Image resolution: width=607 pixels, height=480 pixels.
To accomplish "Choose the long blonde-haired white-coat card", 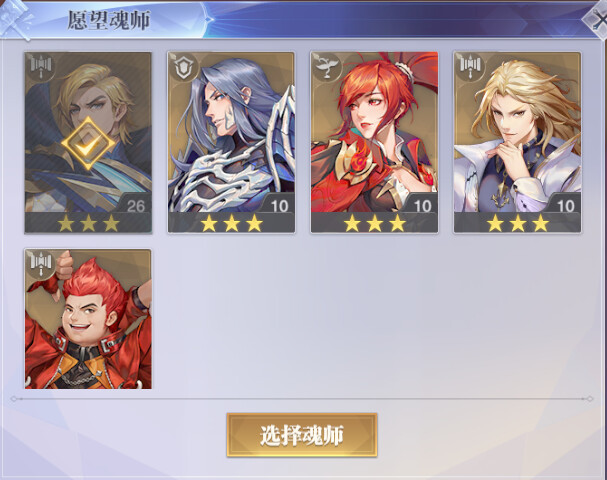I will point(517,143).
